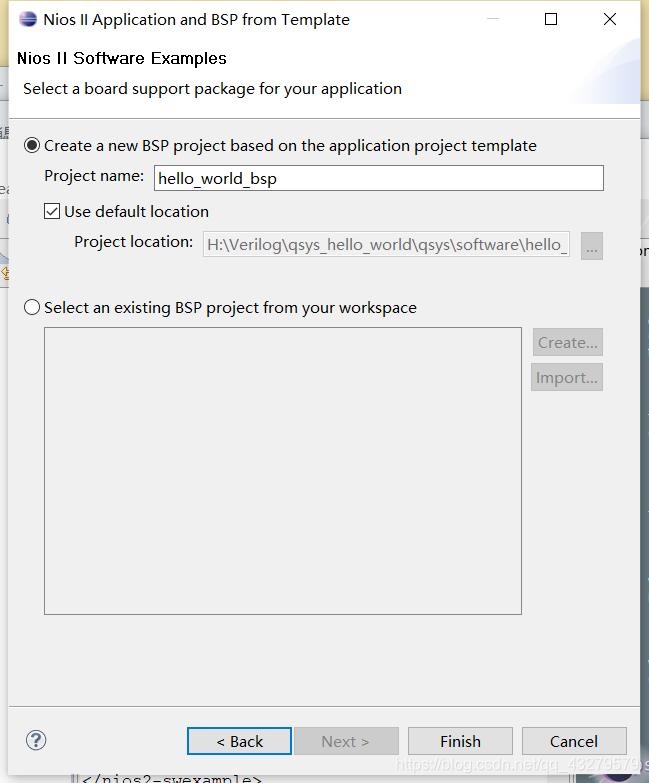Screen dimensions: 649x783
Task: Close the dialog with the X button
Action: [x=610, y=19]
